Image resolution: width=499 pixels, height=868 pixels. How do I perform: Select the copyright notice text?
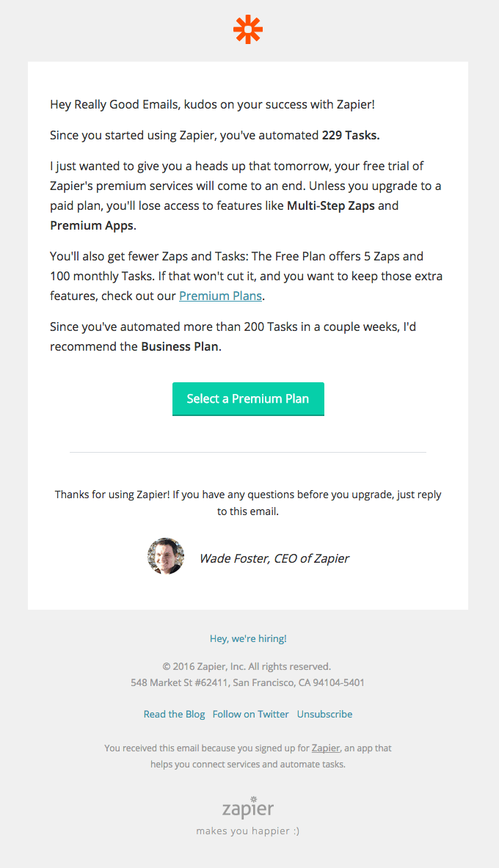click(248, 665)
